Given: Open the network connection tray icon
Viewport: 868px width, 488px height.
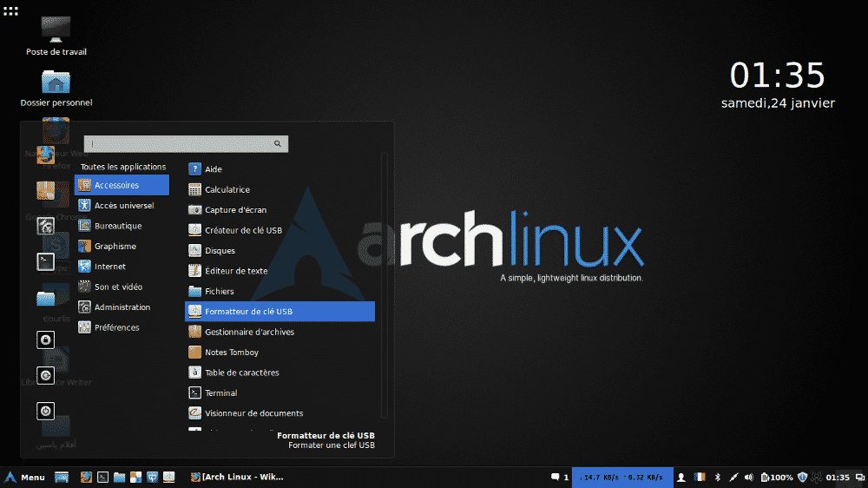Looking at the screenshot, I should [733, 477].
